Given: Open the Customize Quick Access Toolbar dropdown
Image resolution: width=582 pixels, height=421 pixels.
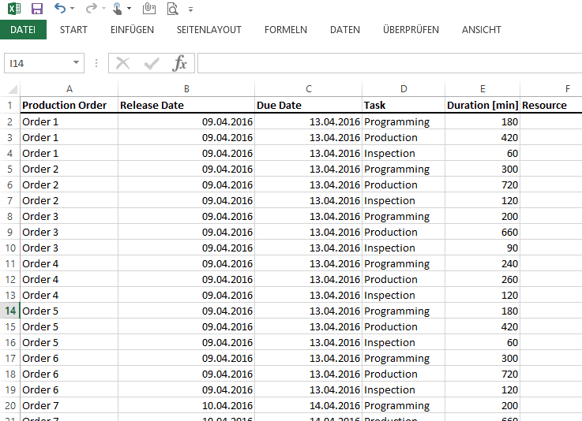Looking at the screenshot, I should coord(190,9).
